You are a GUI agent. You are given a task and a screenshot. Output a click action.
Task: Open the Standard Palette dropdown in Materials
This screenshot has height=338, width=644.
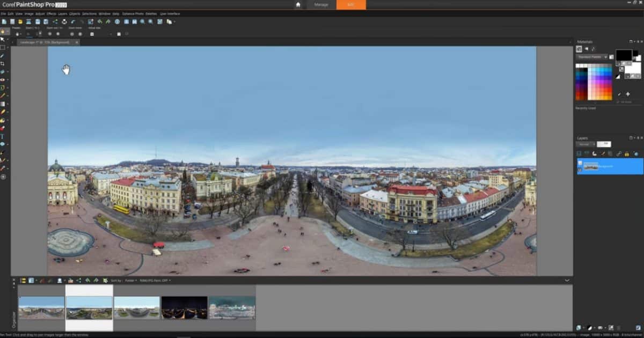click(x=605, y=57)
